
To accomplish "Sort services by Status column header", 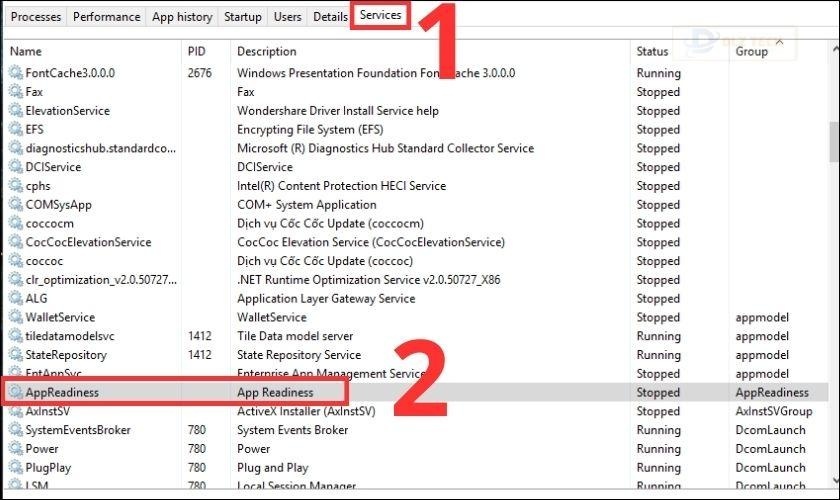I will 652,51.
